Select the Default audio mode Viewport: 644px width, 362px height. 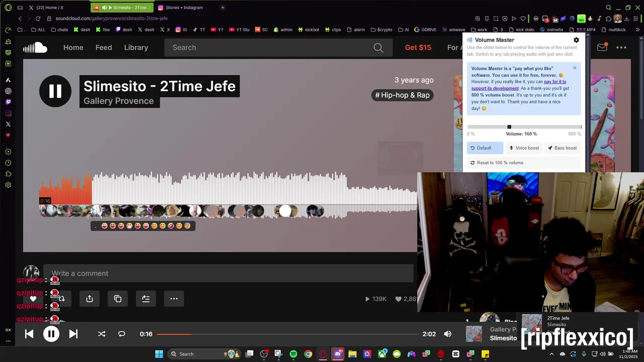[x=485, y=148]
